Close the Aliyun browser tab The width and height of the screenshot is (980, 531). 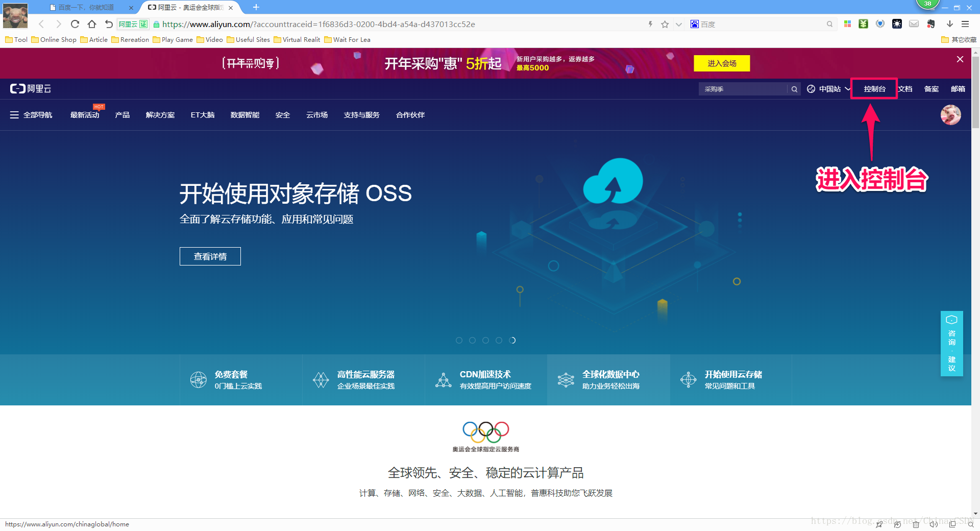click(x=231, y=8)
